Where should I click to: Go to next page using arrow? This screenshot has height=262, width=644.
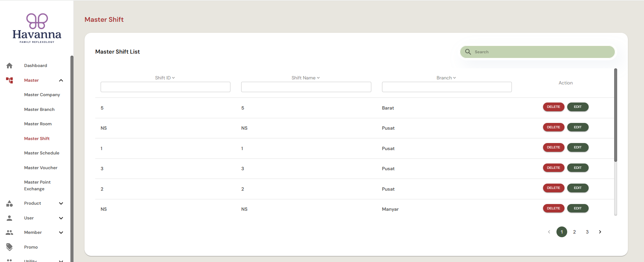point(600,232)
